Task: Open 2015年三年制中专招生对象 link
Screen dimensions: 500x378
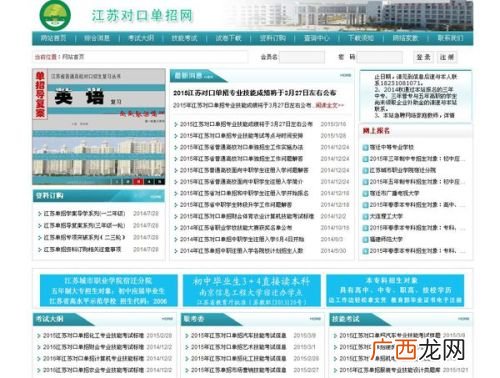Action: (x=417, y=159)
